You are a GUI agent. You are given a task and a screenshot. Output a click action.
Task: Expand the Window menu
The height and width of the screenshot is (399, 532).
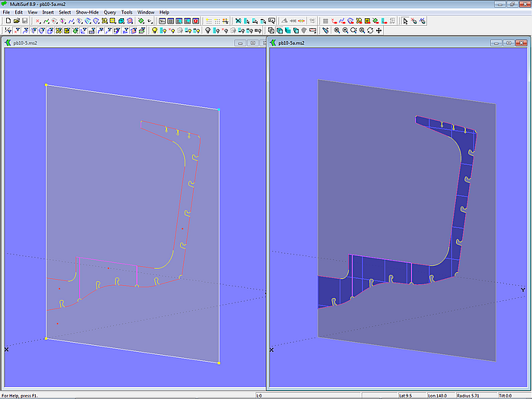(x=146, y=13)
